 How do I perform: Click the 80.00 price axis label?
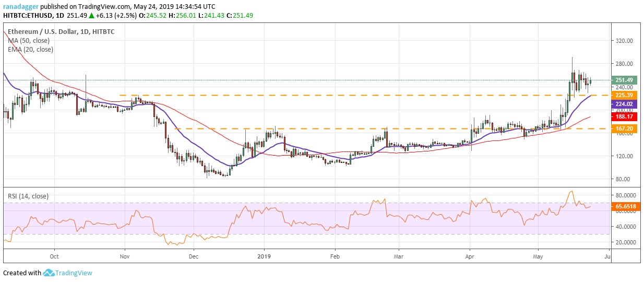[x=623, y=179]
